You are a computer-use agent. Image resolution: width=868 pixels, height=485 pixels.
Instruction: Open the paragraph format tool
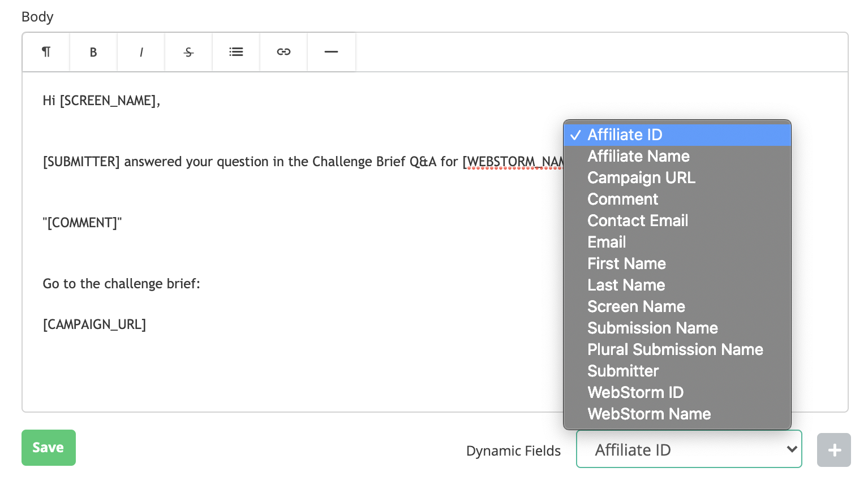(46, 52)
